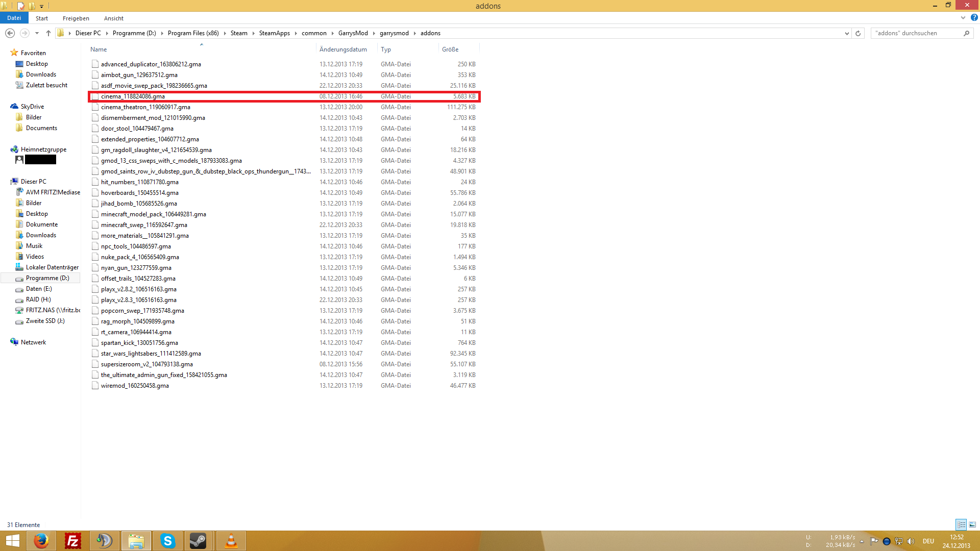This screenshot has height=551, width=980.
Task: Open Lokaler Datenträger drive
Action: 52,267
